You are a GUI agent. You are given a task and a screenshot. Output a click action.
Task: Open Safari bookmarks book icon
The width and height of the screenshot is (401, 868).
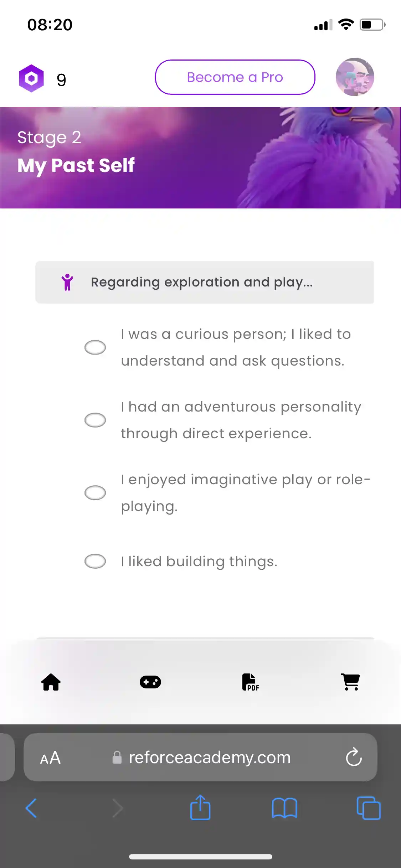click(x=284, y=808)
